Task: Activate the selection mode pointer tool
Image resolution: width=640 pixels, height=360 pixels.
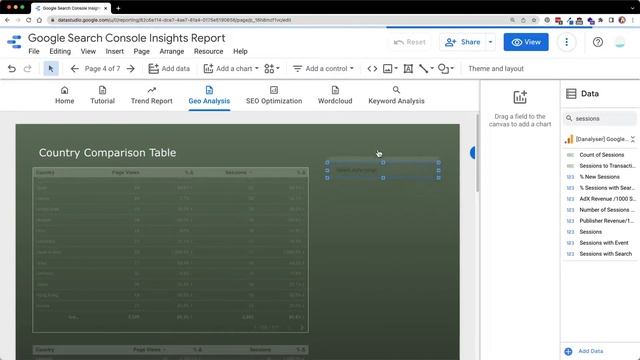Action: click(51, 69)
